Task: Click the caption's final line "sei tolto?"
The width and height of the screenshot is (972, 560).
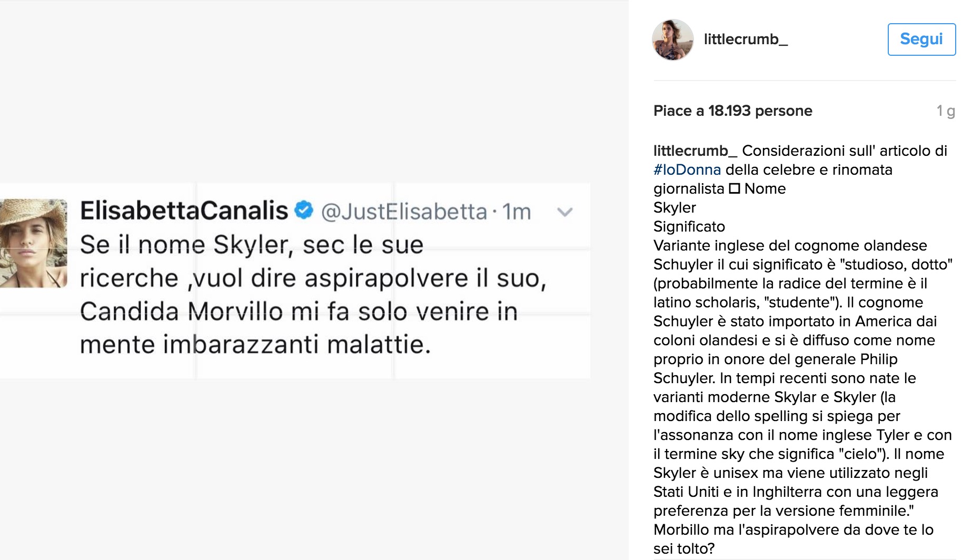Action: (683, 548)
